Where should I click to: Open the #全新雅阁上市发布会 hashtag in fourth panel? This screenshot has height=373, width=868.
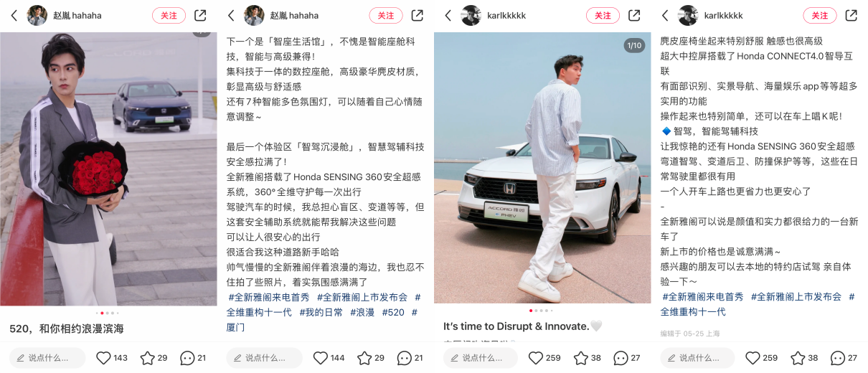(796, 297)
